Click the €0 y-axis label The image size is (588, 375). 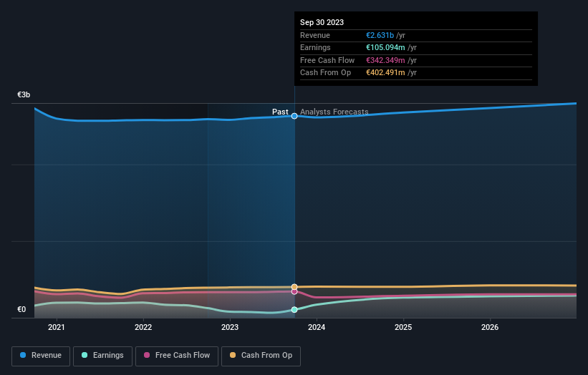click(x=21, y=309)
